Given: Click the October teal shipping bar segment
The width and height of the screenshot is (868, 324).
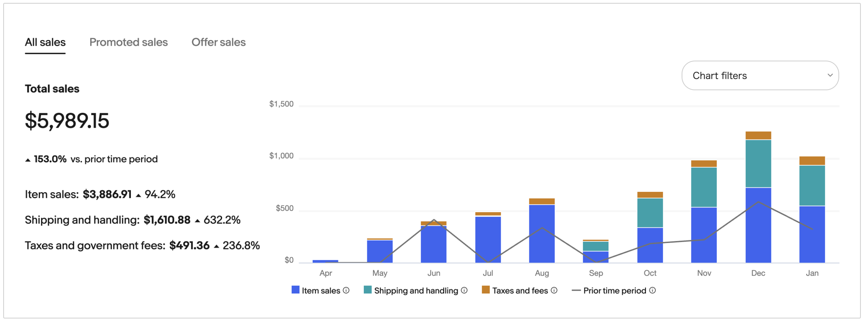Looking at the screenshot, I should coord(650,213).
